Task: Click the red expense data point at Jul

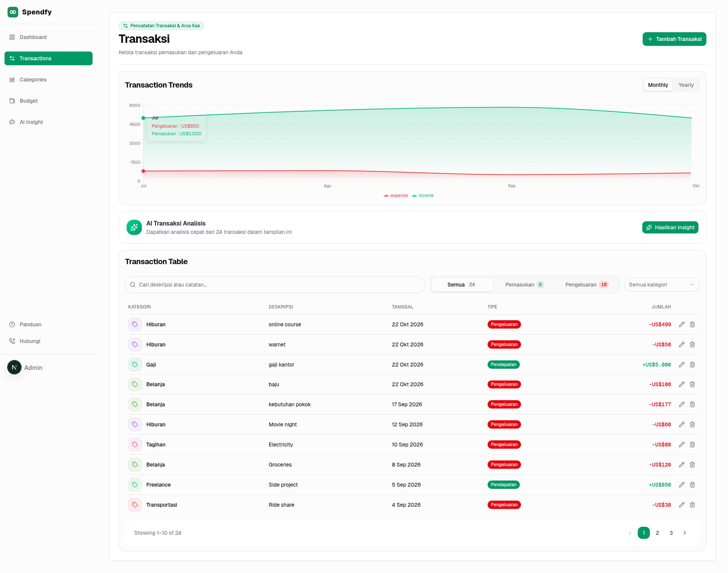Action: 143,171
